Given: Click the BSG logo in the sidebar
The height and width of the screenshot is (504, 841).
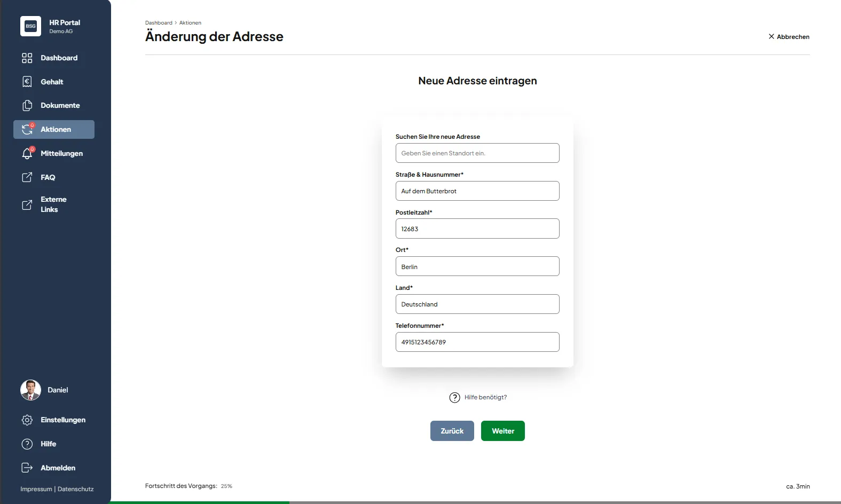Looking at the screenshot, I should 30,26.
